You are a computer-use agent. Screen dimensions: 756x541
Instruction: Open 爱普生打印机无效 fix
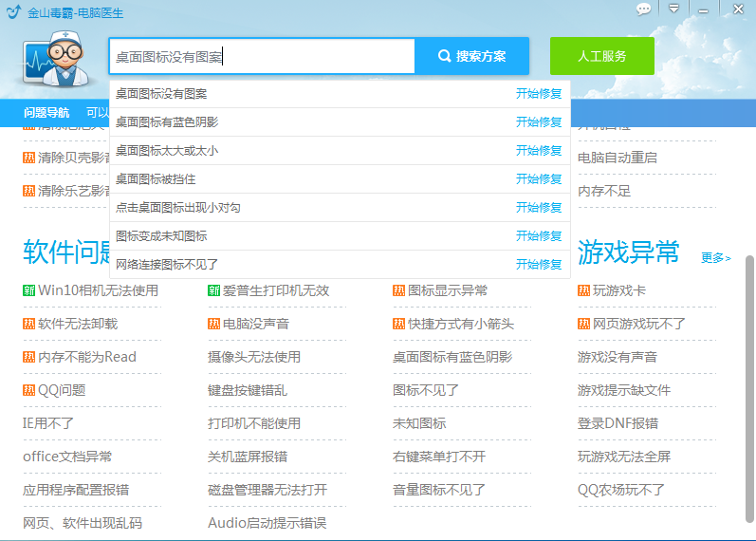click(x=276, y=290)
